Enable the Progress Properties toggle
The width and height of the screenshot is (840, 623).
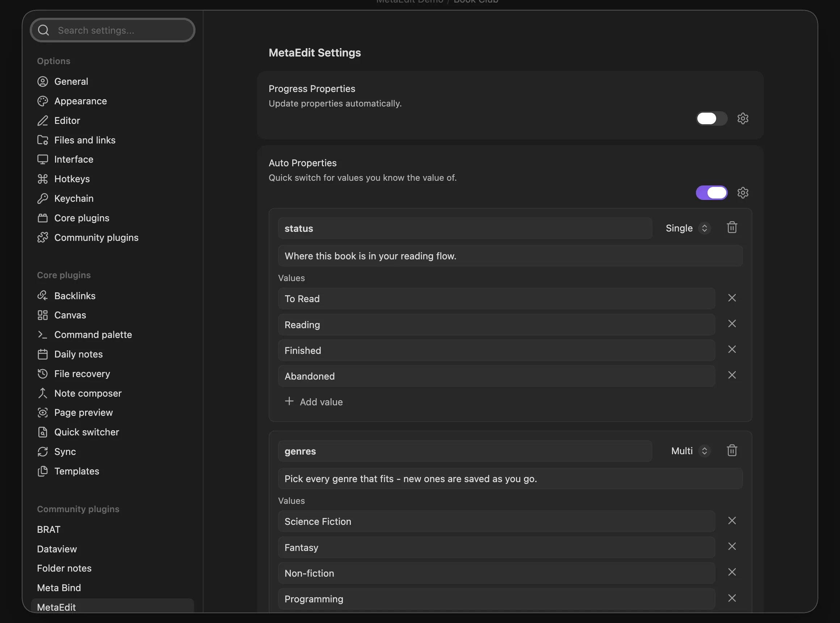click(x=711, y=118)
